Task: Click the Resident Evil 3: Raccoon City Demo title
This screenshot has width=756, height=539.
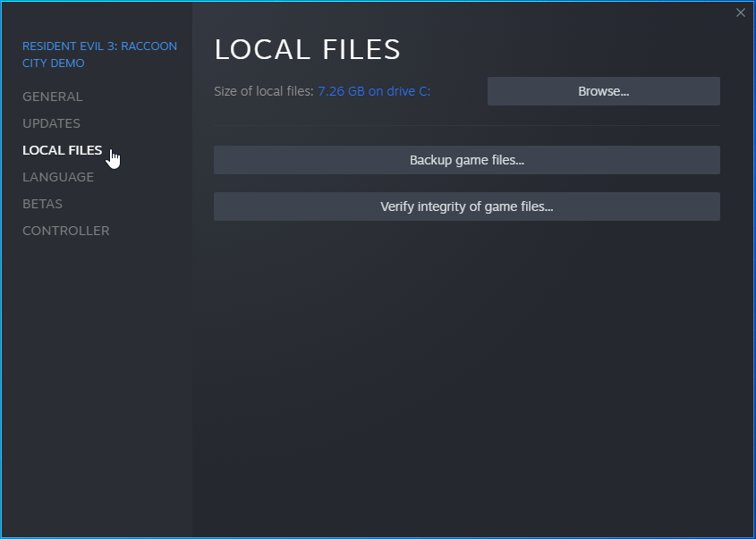Action: tap(100, 55)
